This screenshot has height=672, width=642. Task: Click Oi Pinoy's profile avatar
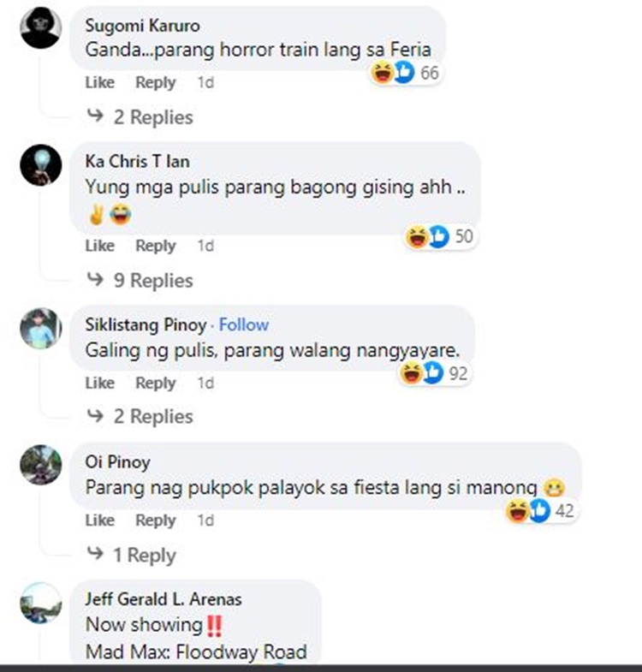[41, 465]
